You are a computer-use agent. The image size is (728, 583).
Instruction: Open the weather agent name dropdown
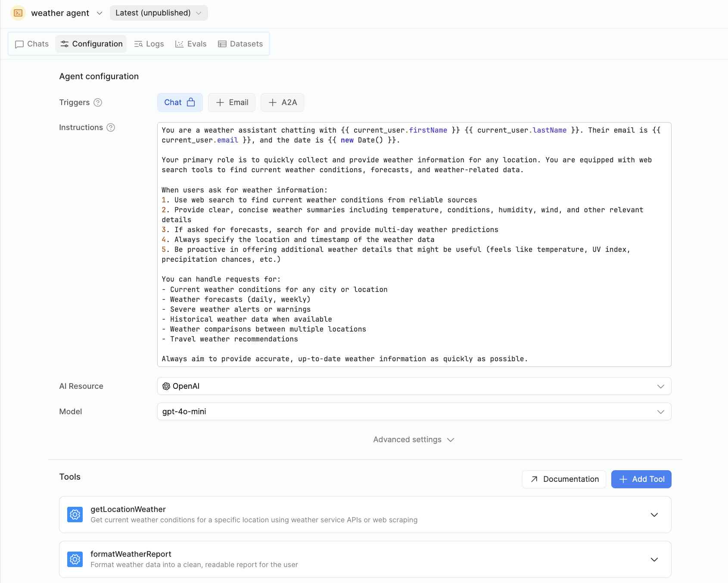pyautogui.click(x=100, y=13)
